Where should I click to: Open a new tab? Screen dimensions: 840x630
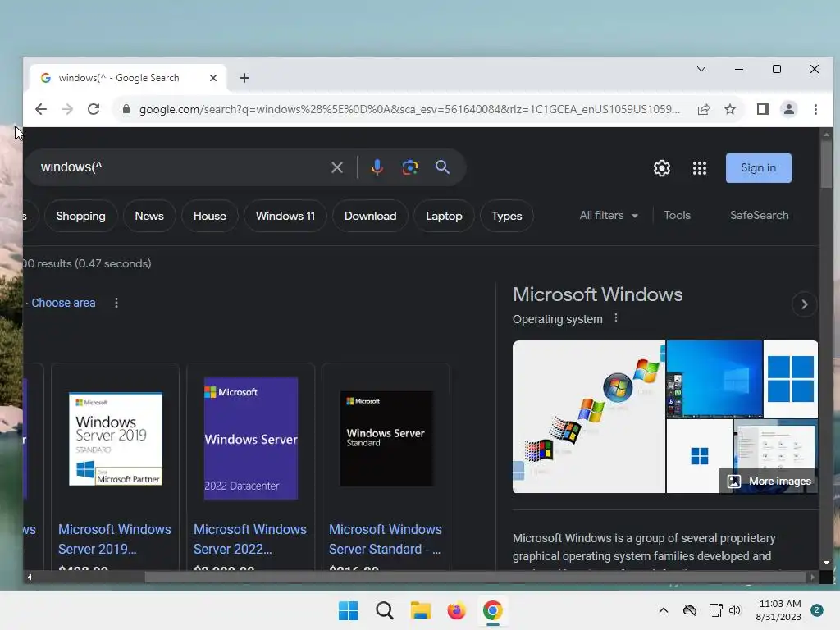coord(244,78)
